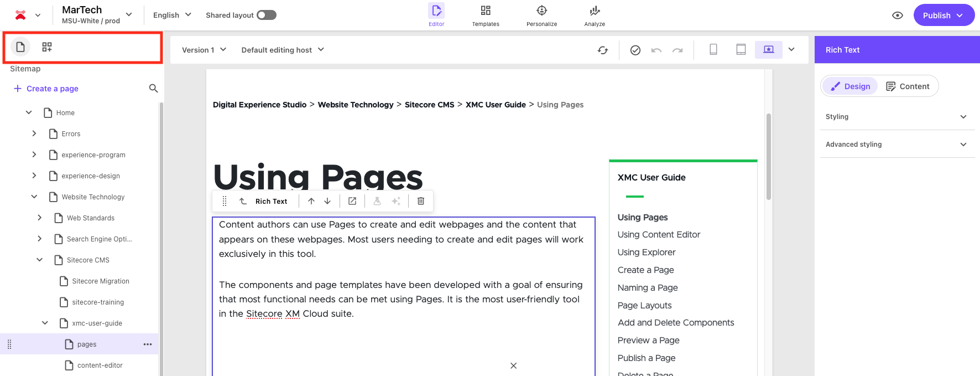This screenshot has width=980, height=376.
Task: Click XMC User Guide breadcrumb
Action: tap(496, 105)
